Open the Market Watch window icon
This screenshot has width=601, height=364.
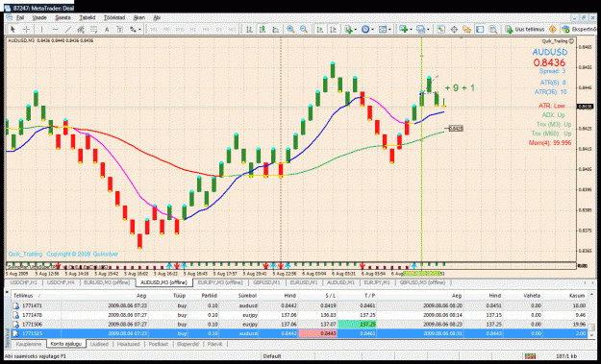pos(440,29)
